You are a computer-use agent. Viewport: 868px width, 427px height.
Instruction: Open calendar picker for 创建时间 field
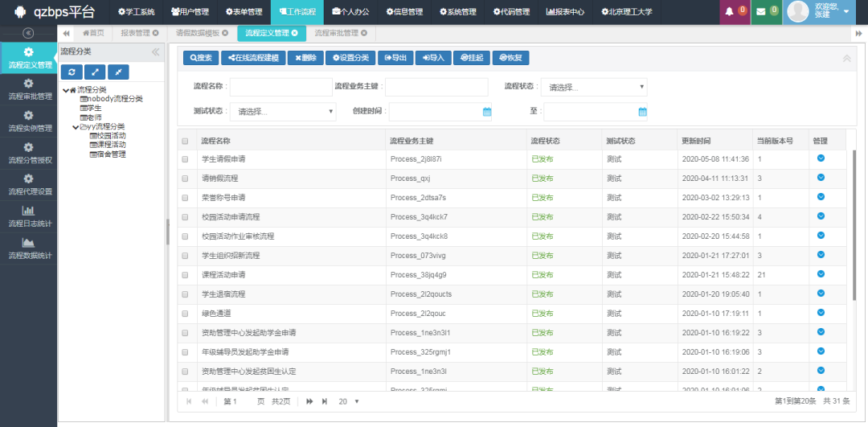coord(487,112)
